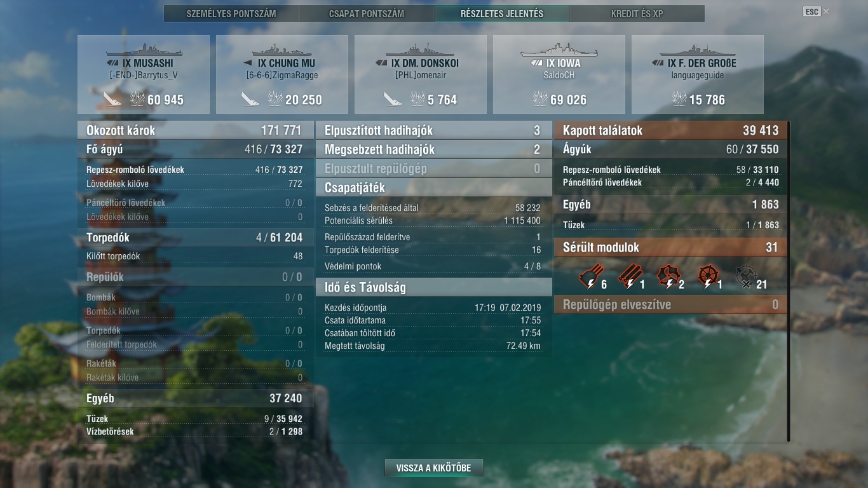Click the steering gear damaged module icon
Viewport: 868px width, 488px height.
[x=707, y=277]
